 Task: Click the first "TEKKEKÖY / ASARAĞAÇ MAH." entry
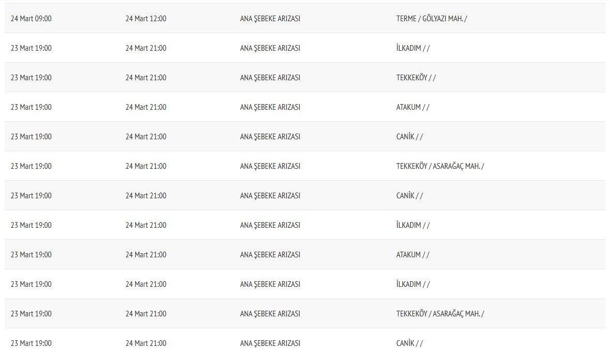pos(440,166)
